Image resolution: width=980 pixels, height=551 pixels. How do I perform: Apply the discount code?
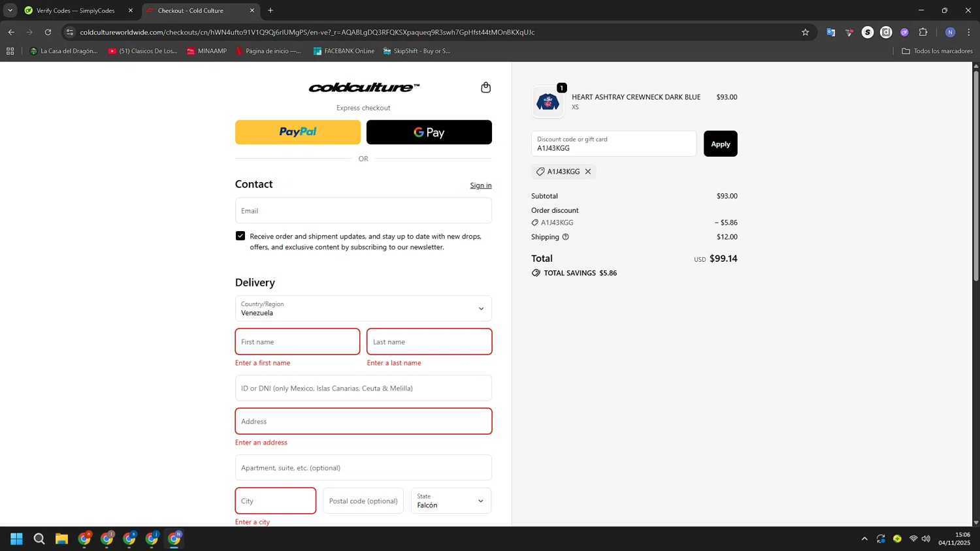click(721, 144)
